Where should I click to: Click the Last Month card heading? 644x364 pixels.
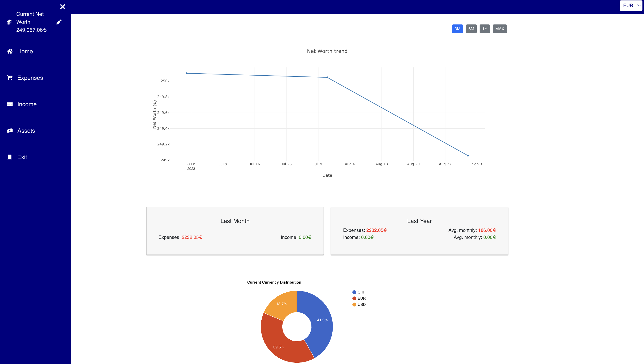[235, 221]
